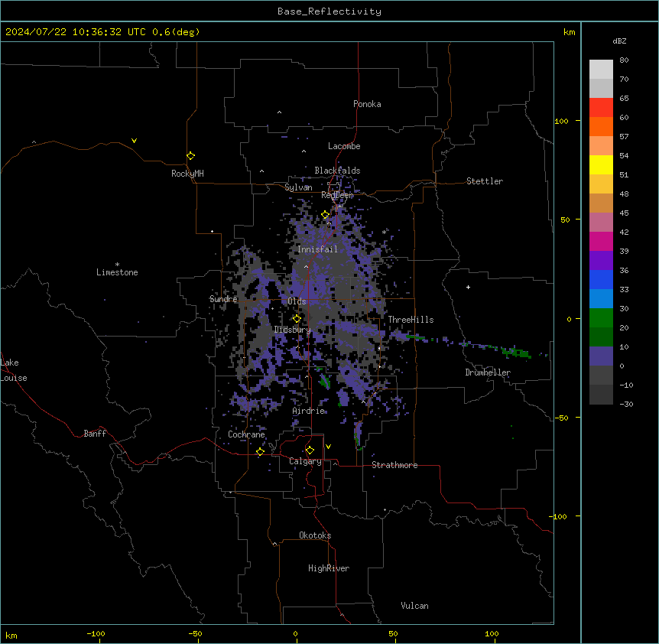This screenshot has width=659, height=644.
Task: Select the magenta 39-42 dBZ swatch
Action: tap(601, 241)
